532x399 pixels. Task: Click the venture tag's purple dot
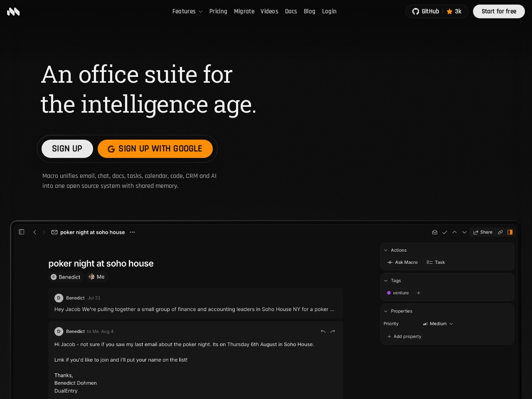tap(389, 293)
